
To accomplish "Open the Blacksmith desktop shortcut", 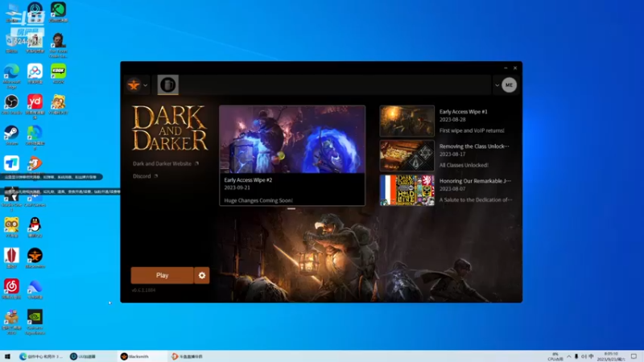I will [x=35, y=258].
